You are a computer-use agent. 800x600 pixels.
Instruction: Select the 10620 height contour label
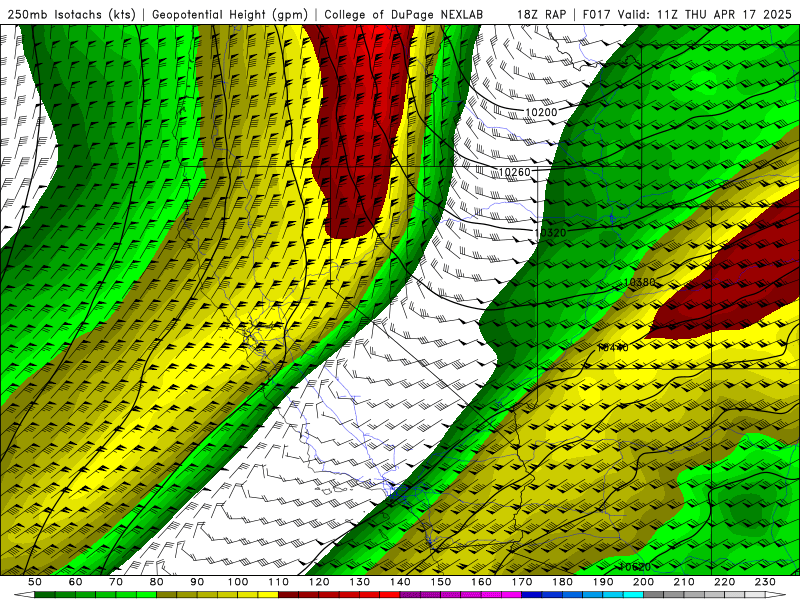635,567
